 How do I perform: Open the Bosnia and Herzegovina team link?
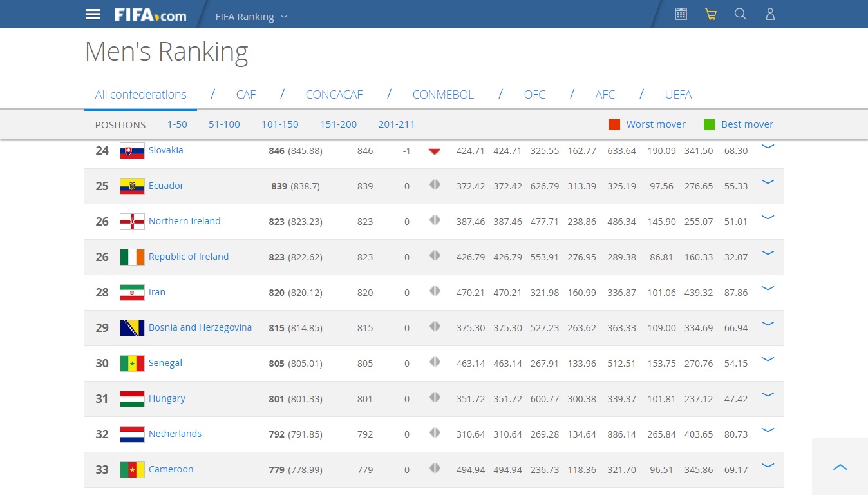click(200, 327)
